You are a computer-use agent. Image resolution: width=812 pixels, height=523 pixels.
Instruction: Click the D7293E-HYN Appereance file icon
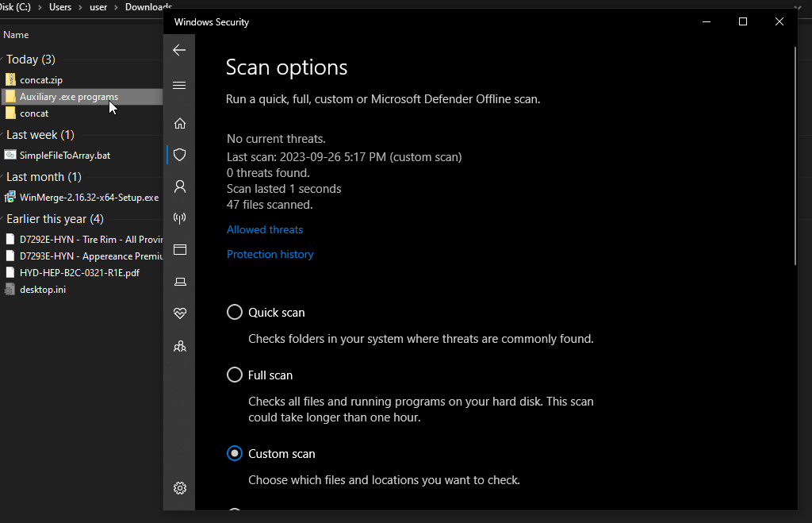coord(10,256)
